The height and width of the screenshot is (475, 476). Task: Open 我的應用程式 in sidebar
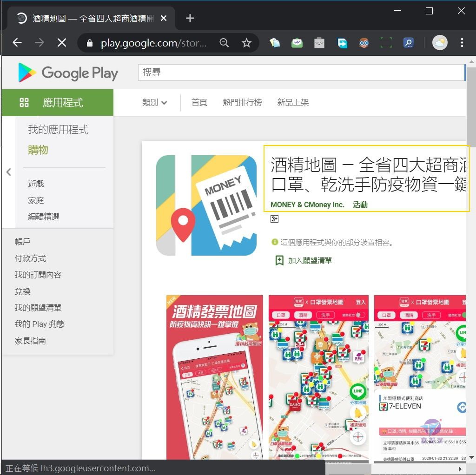[58, 130]
